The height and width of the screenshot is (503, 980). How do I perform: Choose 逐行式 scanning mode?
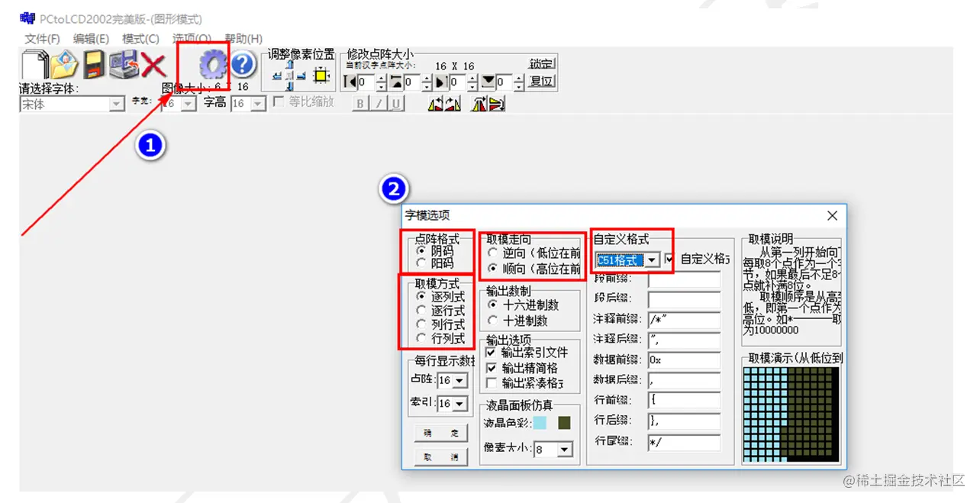421,311
